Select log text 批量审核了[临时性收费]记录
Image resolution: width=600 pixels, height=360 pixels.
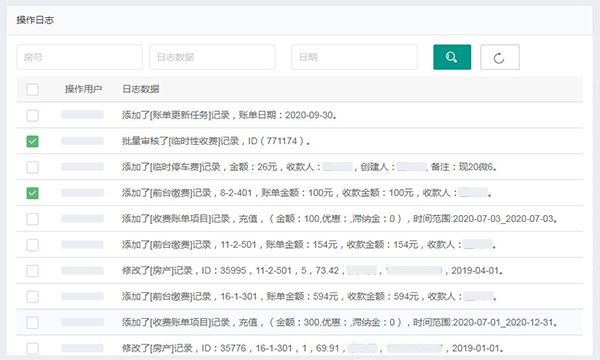pos(216,141)
